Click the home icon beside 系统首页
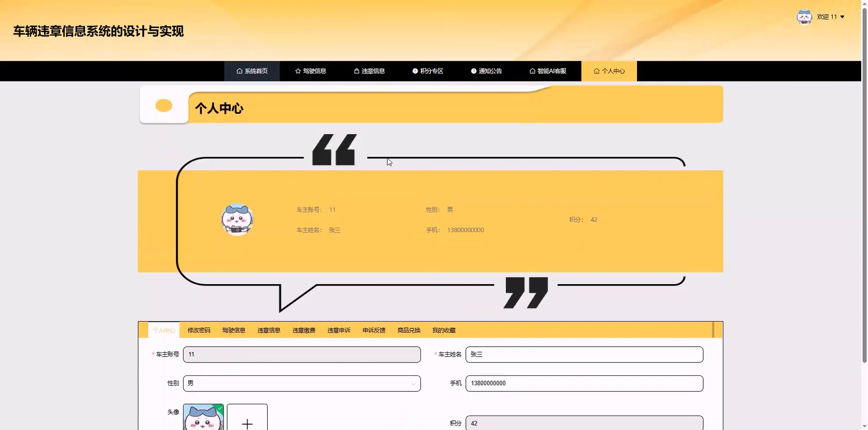The image size is (868, 430). point(239,71)
